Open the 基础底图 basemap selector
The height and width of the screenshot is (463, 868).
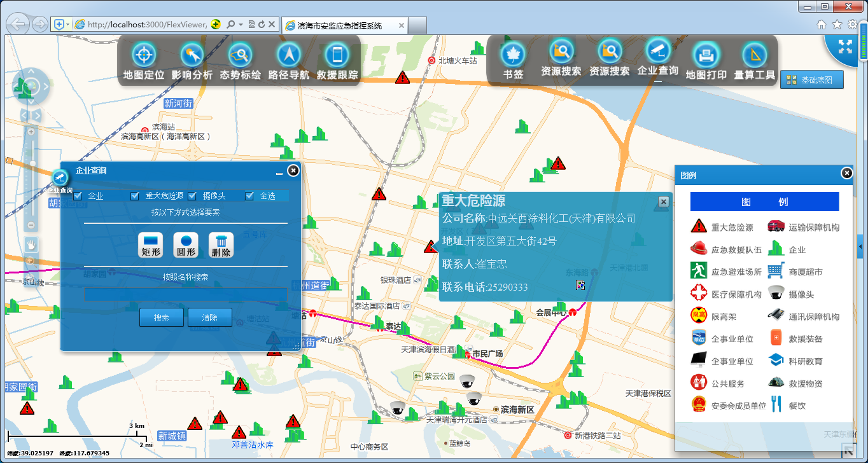pyautogui.click(x=812, y=79)
